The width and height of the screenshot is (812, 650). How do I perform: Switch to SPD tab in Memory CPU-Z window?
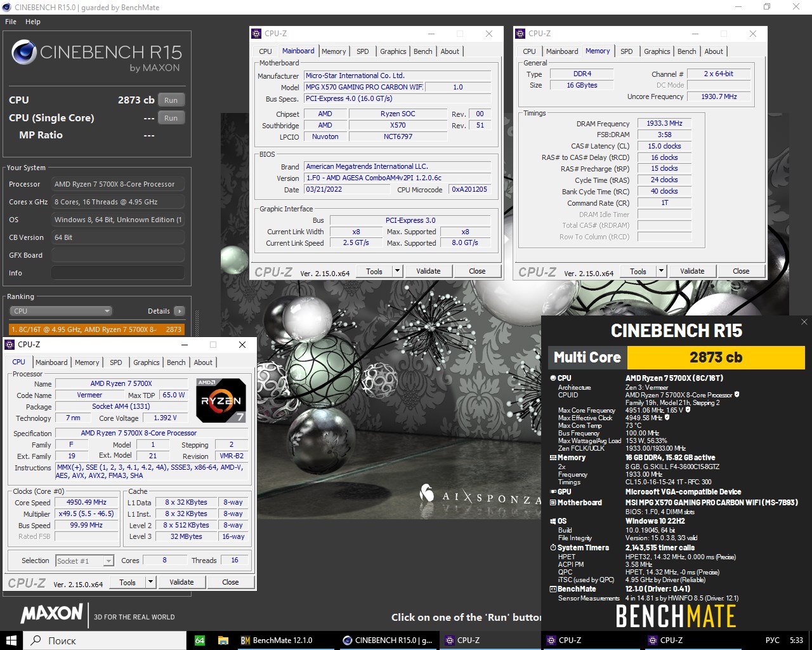click(626, 51)
